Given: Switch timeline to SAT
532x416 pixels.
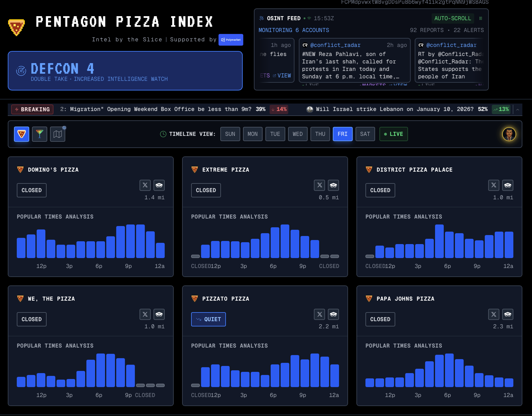Looking at the screenshot, I should pos(365,134).
